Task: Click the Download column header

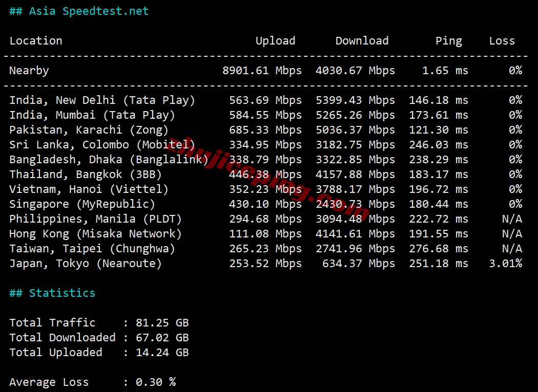Action: [362, 41]
